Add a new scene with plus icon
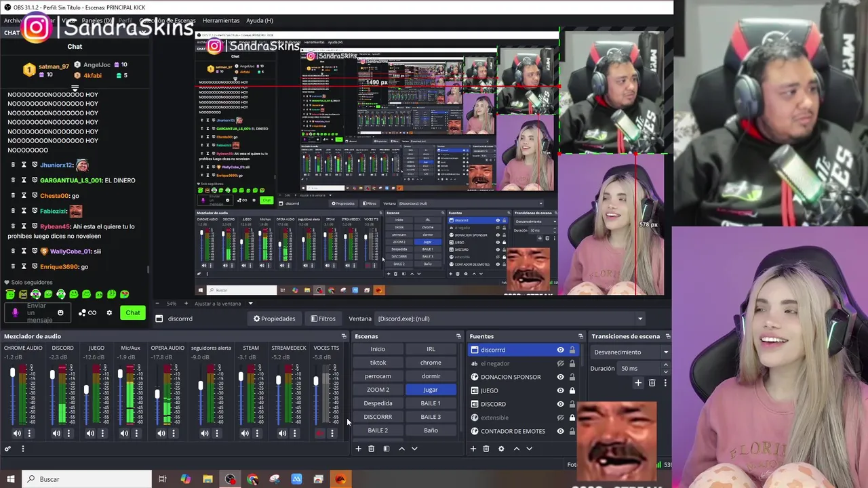Screen dimensions: 868x488 (358, 449)
